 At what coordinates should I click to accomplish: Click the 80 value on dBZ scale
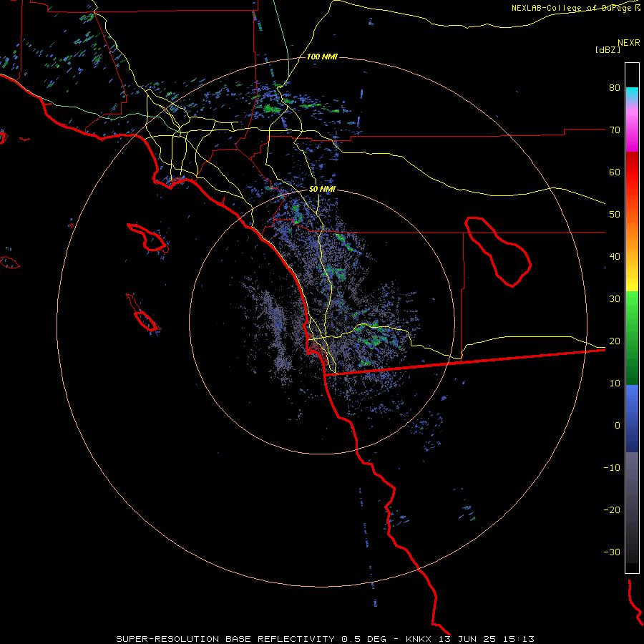(615, 87)
